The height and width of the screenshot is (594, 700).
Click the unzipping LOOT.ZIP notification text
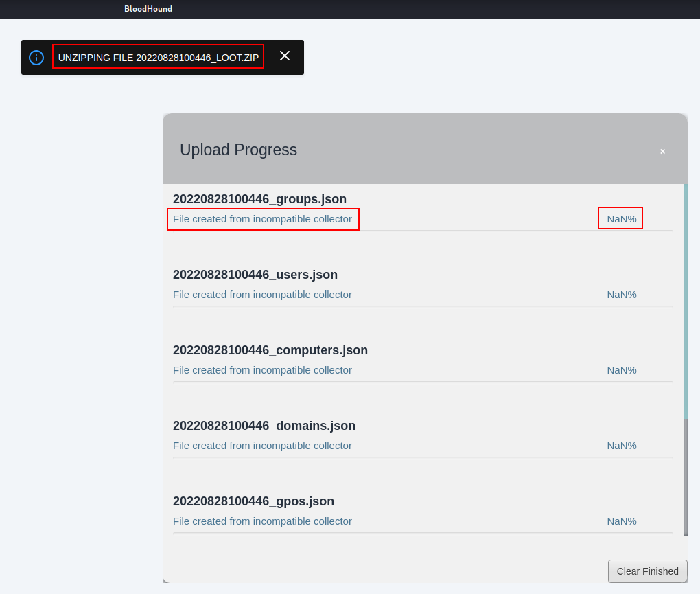pos(159,58)
